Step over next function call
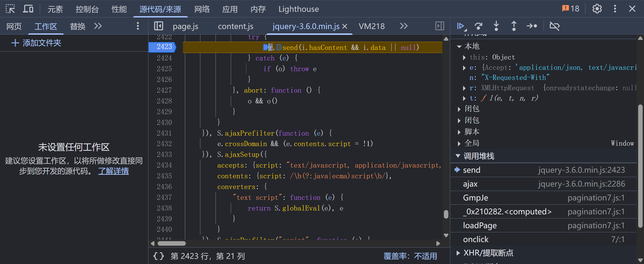 click(x=478, y=26)
